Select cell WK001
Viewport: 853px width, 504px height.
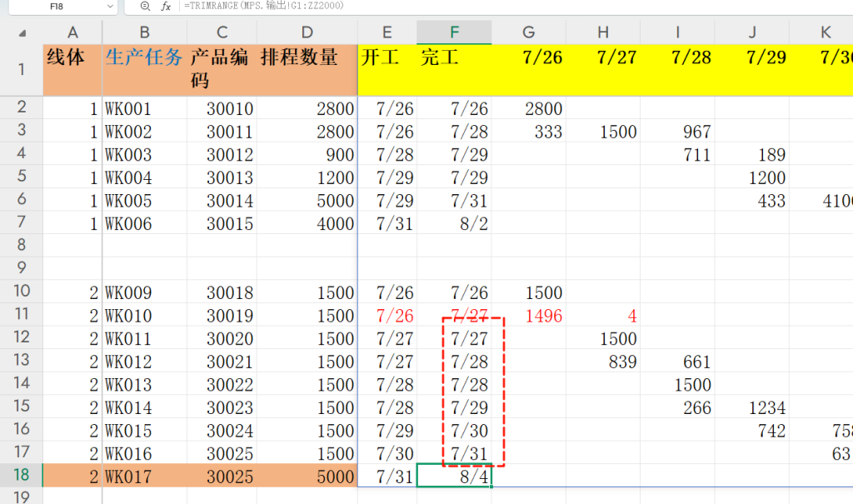[x=144, y=108]
